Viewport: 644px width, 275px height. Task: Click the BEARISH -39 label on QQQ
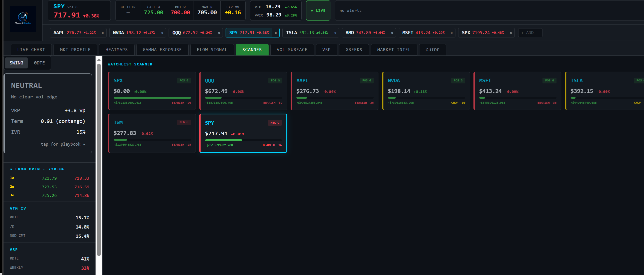pyautogui.click(x=273, y=103)
